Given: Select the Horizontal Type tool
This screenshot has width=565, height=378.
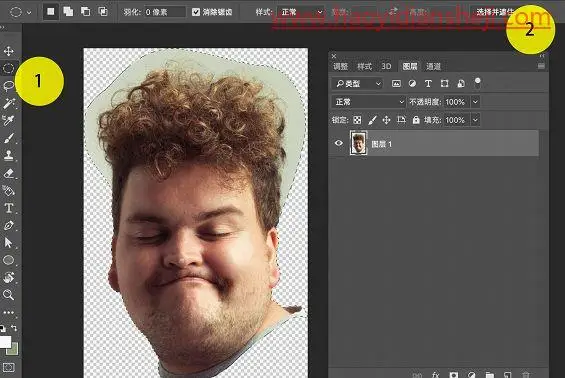Looking at the screenshot, I should pos(9,208).
